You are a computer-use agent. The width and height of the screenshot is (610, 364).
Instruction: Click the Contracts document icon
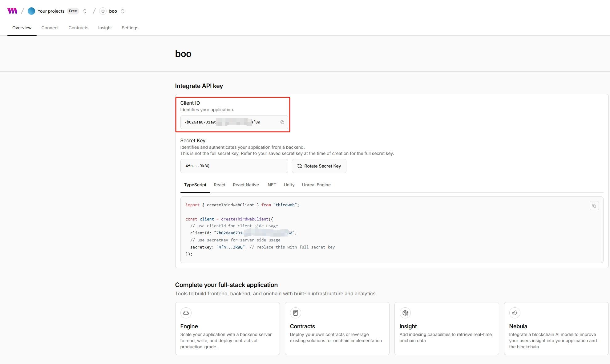click(295, 313)
